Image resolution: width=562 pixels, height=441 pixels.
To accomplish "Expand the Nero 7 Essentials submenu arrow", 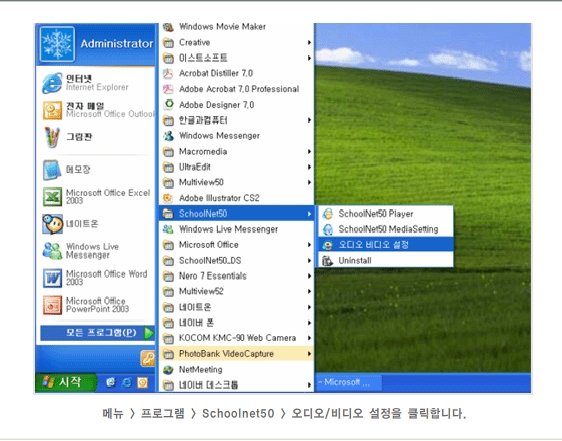I will 309,276.
